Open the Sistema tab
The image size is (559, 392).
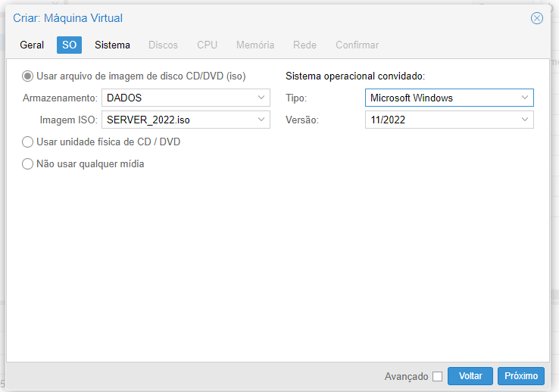tap(112, 45)
